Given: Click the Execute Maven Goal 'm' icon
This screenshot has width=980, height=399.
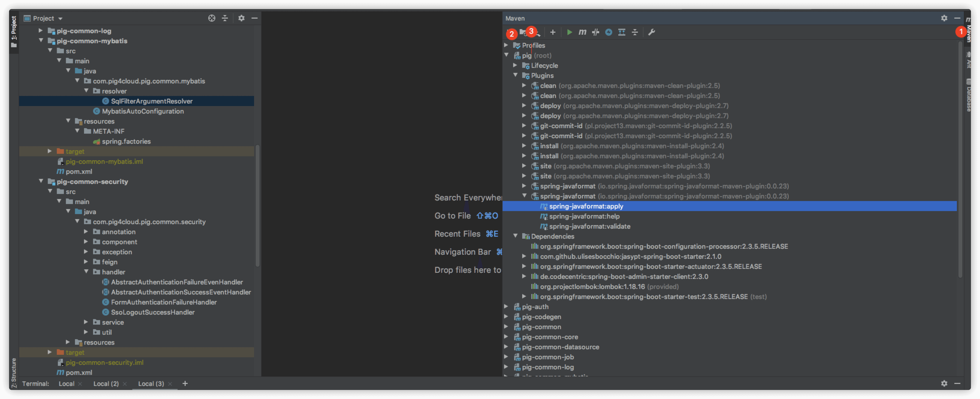Looking at the screenshot, I should pyautogui.click(x=582, y=32).
